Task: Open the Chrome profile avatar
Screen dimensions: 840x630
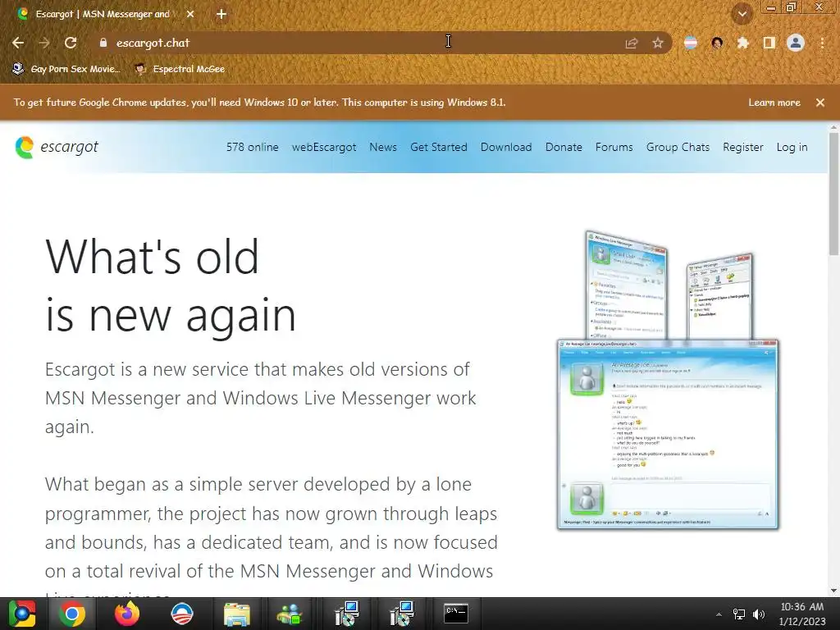Action: [796, 43]
